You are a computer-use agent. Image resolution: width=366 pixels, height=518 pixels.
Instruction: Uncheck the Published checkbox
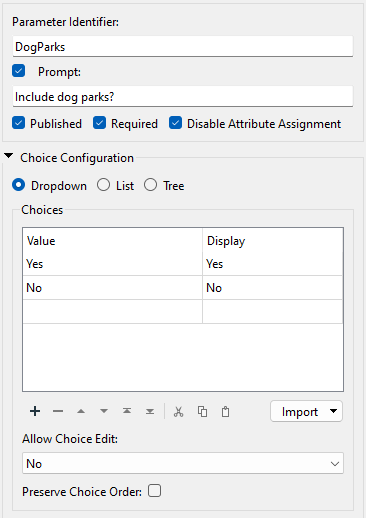pos(19,123)
